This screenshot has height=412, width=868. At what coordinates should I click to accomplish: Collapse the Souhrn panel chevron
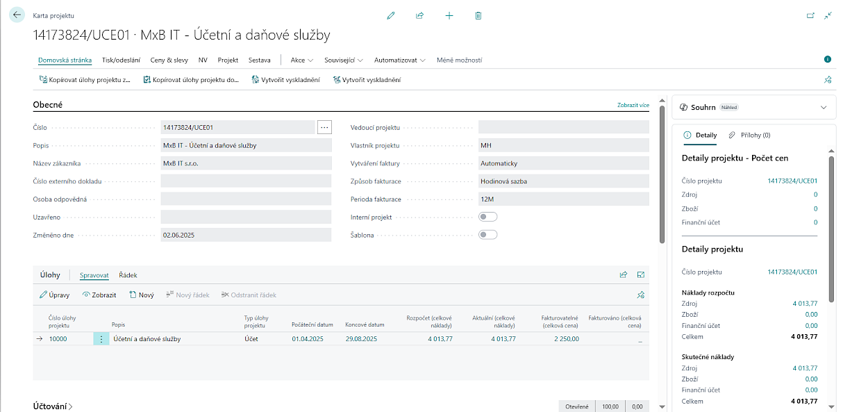(824, 108)
